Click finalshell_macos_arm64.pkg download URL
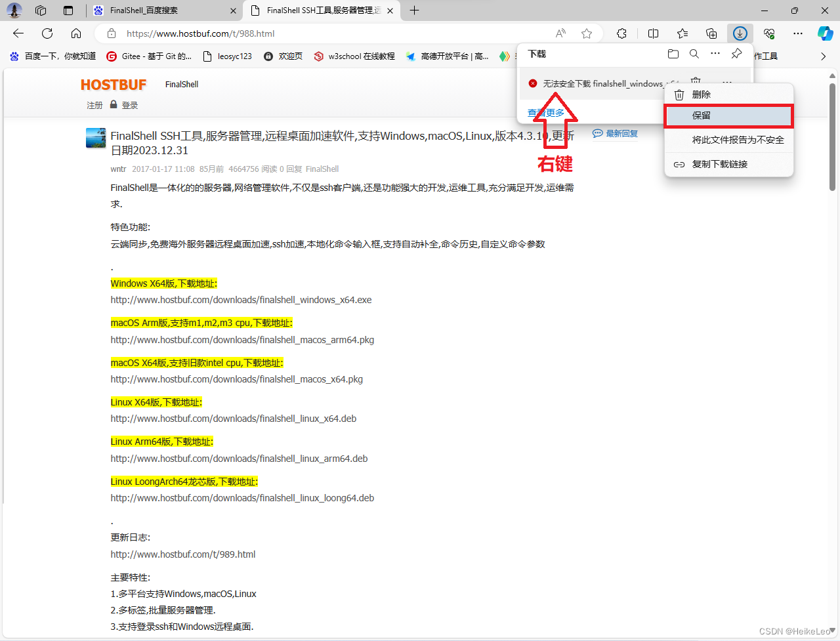This screenshot has height=641, width=840. pos(242,340)
